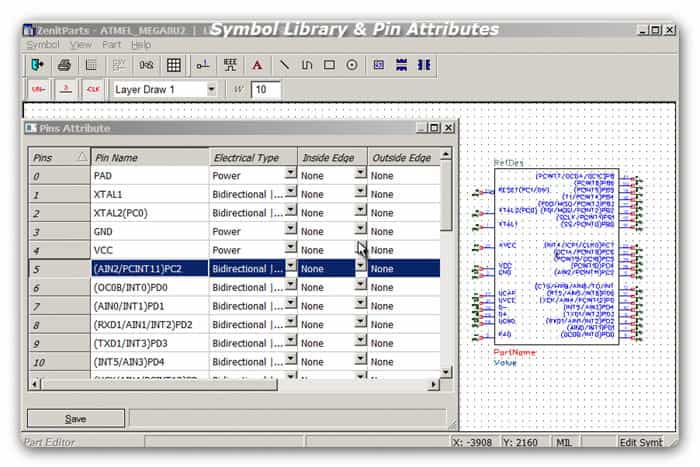Select the pin array tool
The image size is (700, 467).
point(230,65)
